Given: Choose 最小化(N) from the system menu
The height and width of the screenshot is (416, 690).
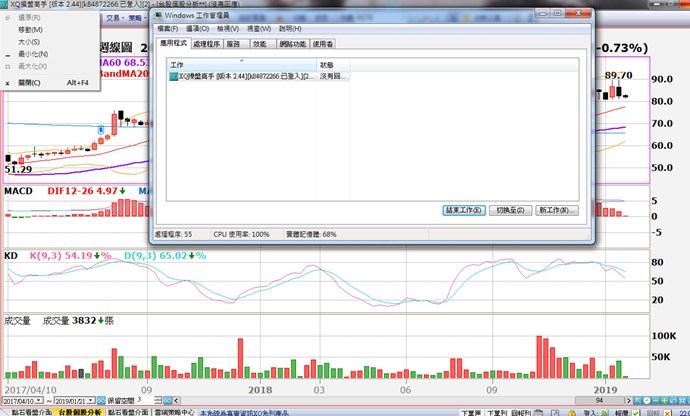Looking at the screenshot, I should [32, 53].
